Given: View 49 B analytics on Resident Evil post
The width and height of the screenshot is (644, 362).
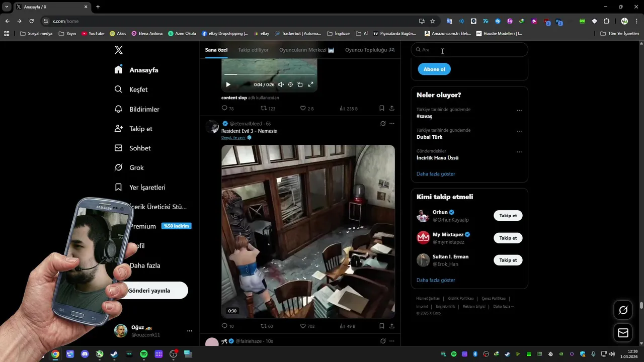Looking at the screenshot, I should coord(347,326).
